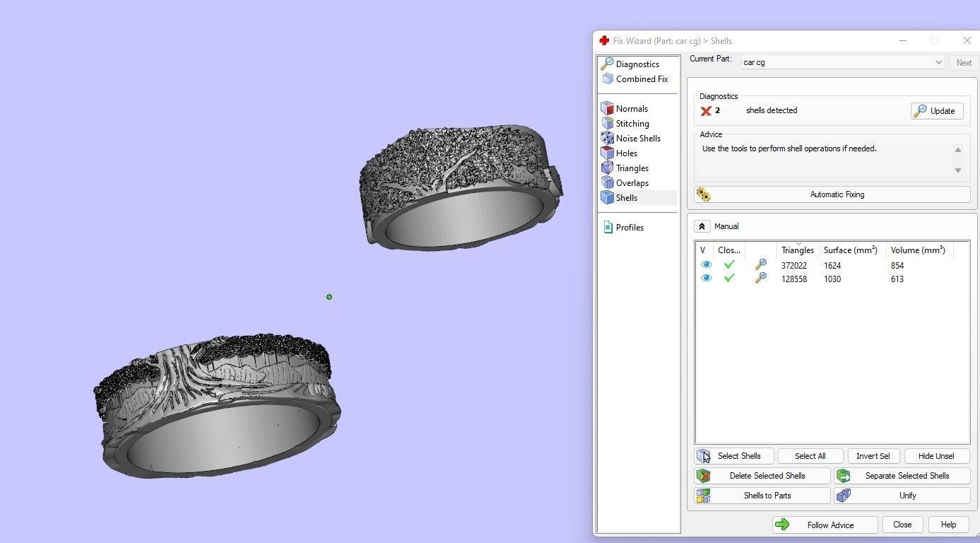Collapse the Manual section
Image resolution: width=980 pixels, height=543 pixels.
pos(702,226)
